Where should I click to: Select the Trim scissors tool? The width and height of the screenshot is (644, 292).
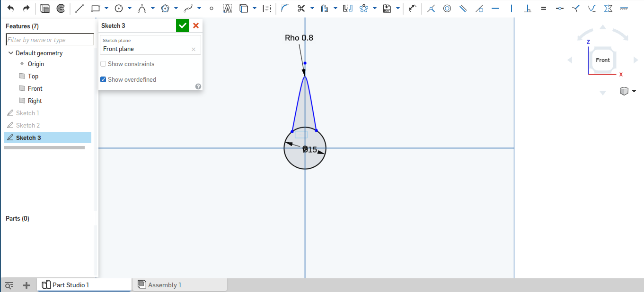(x=301, y=8)
